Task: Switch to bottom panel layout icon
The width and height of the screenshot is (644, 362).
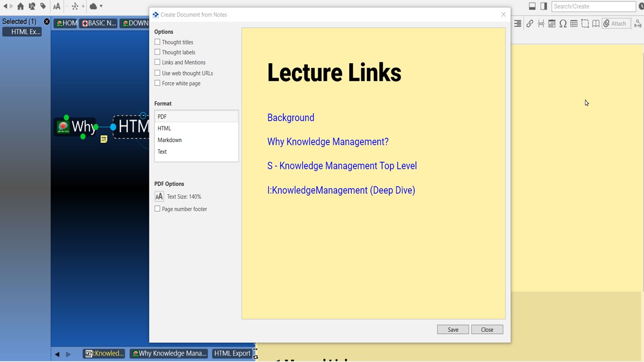Action: coord(532,6)
